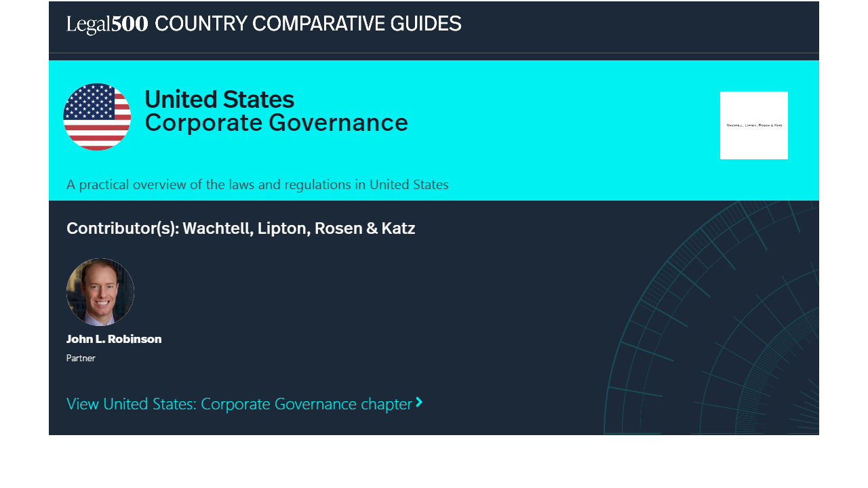
Task: Click the Legal500 logo
Action: (107, 24)
